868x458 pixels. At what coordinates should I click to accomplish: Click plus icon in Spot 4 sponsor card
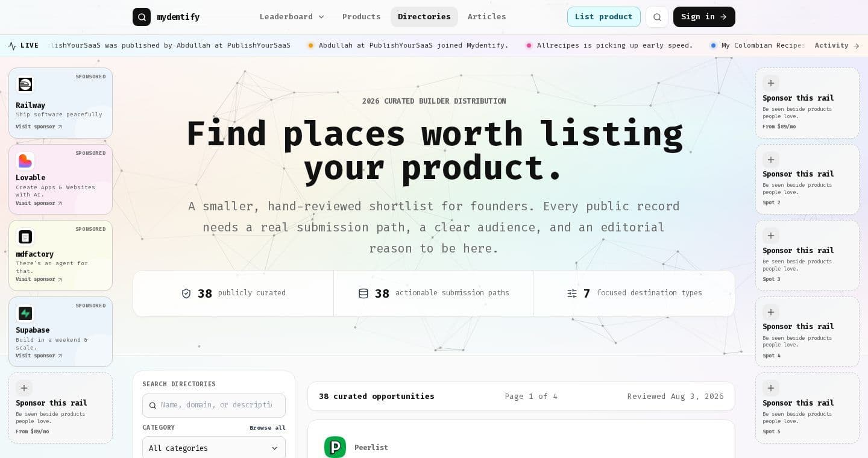click(x=771, y=312)
